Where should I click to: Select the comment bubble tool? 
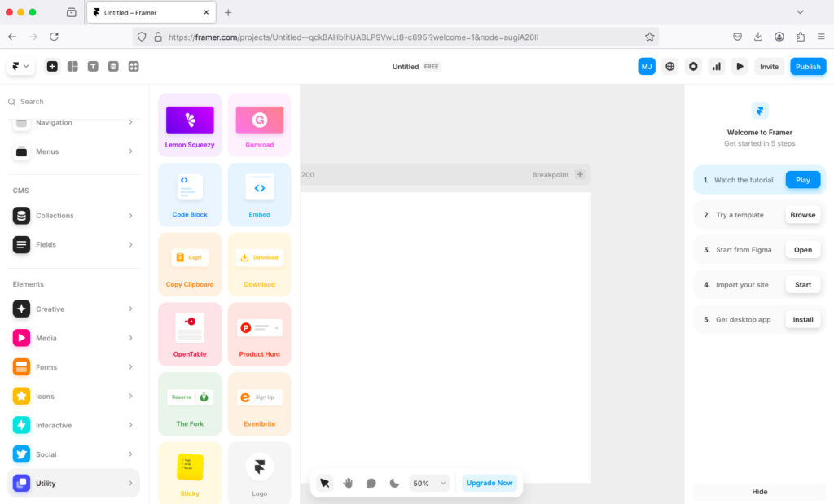371,483
